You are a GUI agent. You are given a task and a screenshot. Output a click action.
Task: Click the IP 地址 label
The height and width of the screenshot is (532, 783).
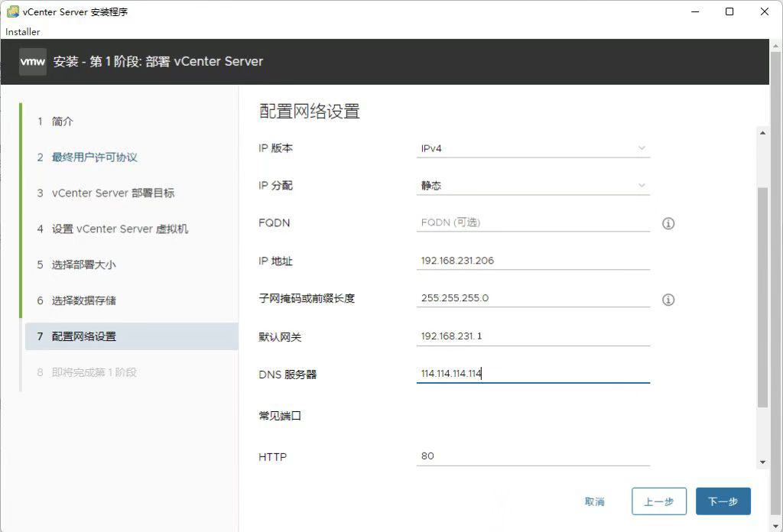tap(275, 261)
